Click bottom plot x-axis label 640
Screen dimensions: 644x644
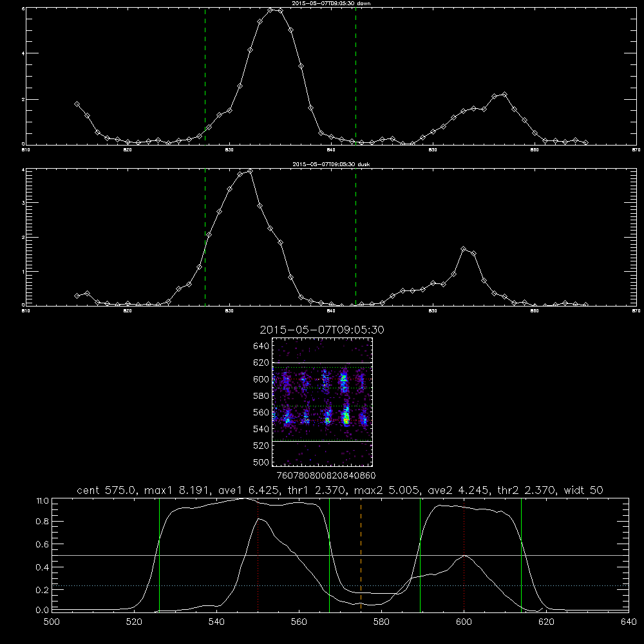pos(629,621)
